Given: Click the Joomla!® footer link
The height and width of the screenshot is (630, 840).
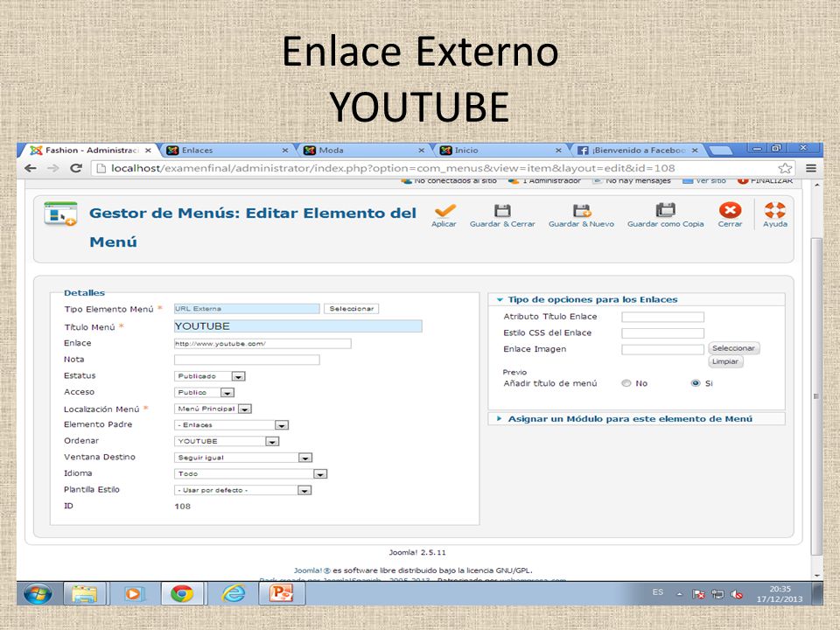Looking at the screenshot, I should coord(311,570).
